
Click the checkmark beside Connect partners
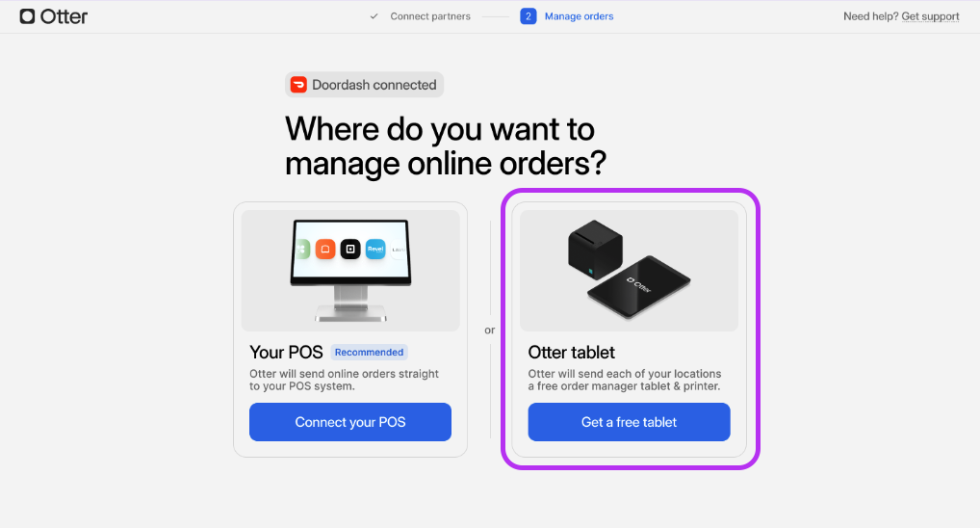374,16
